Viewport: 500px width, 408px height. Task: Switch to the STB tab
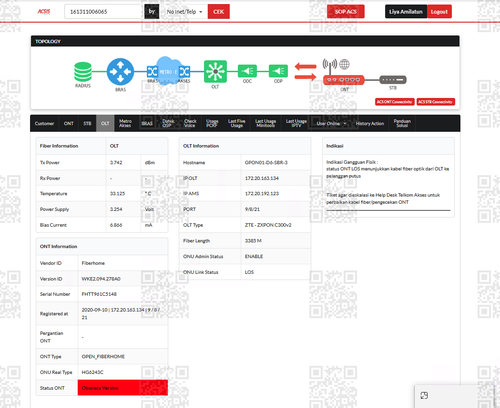coord(87,123)
